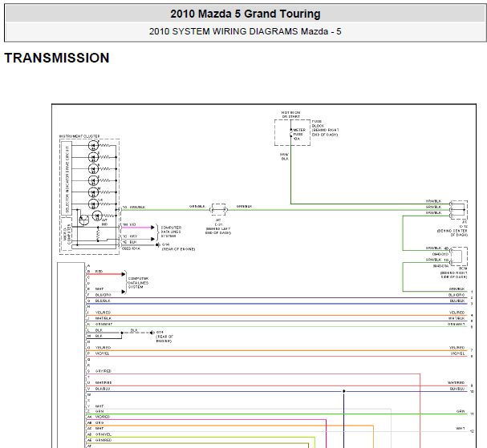Click the VIO/RED label at pin AA
Image resolution: width=487 pixels, height=448 pixels.
tap(103, 417)
